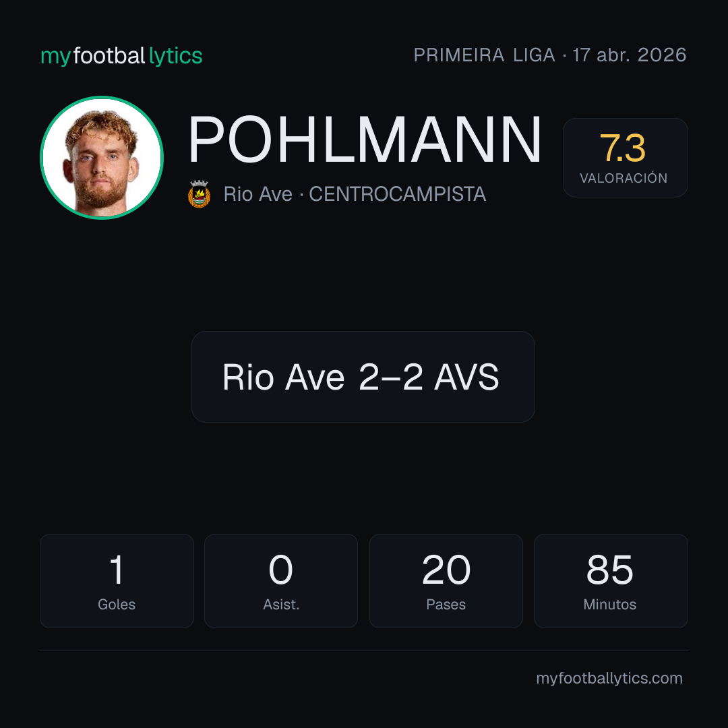This screenshot has height=728, width=728.
Task: Open the myfootballytics.com footer link
Action: click(609, 678)
